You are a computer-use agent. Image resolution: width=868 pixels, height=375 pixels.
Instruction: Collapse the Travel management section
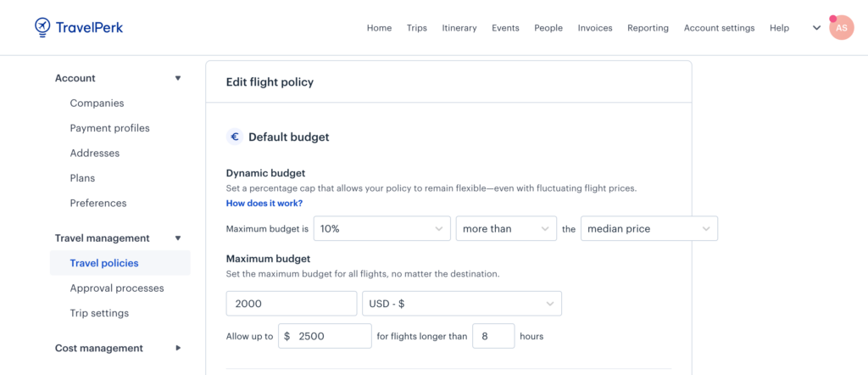178,238
